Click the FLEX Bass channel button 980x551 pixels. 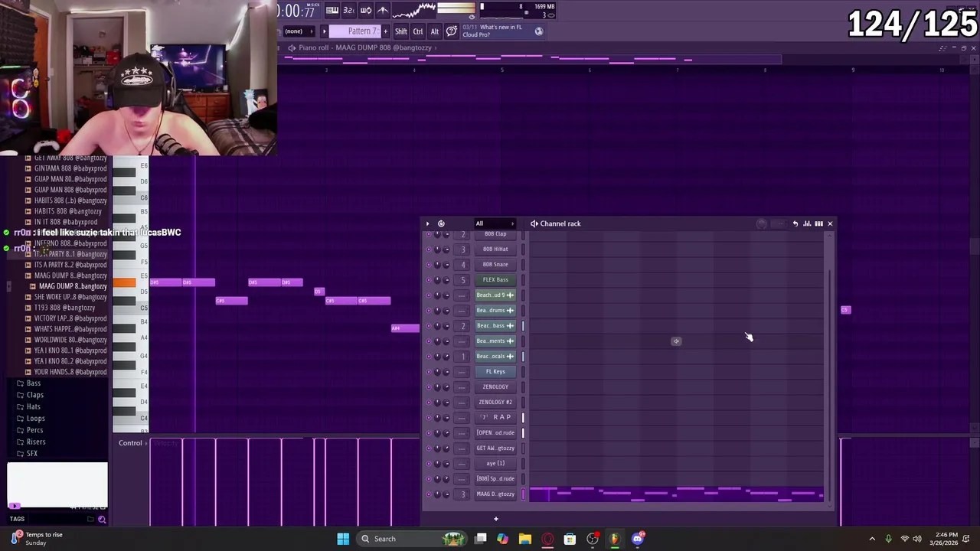pyautogui.click(x=495, y=279)
